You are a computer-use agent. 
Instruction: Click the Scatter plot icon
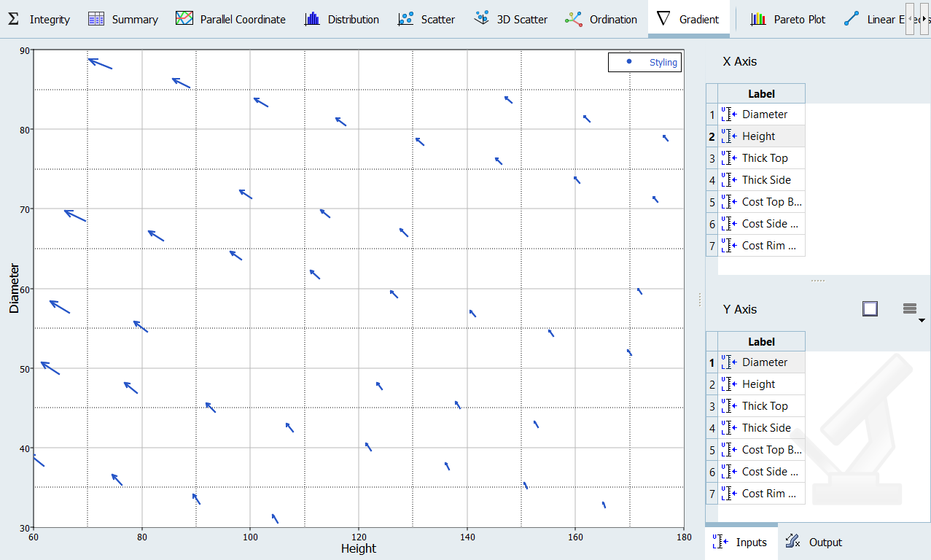coord(406,19)
